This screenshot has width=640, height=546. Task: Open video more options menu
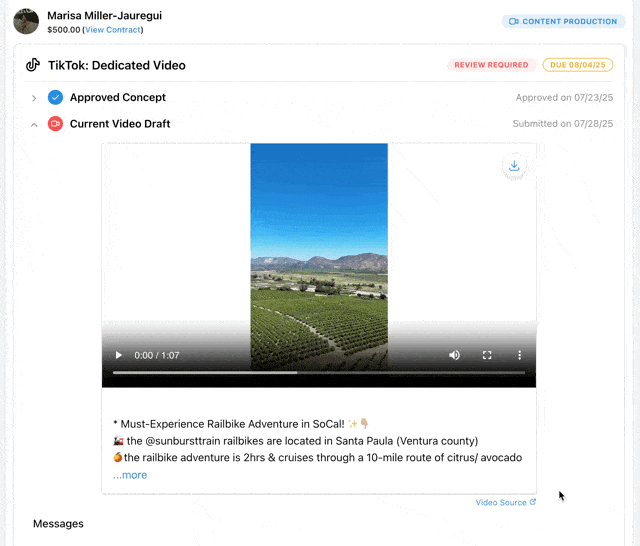tap(519, 355)
